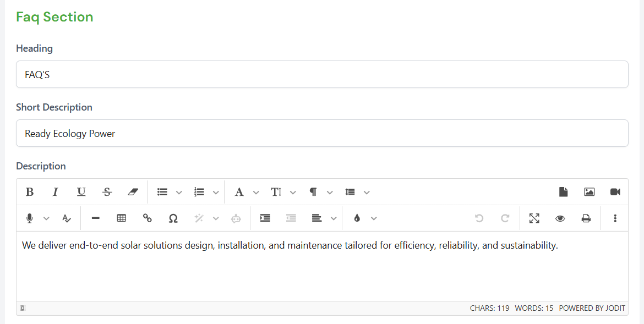Open the special characters Omega symbol
Screen dimensions: 644x324
[173, 218]
